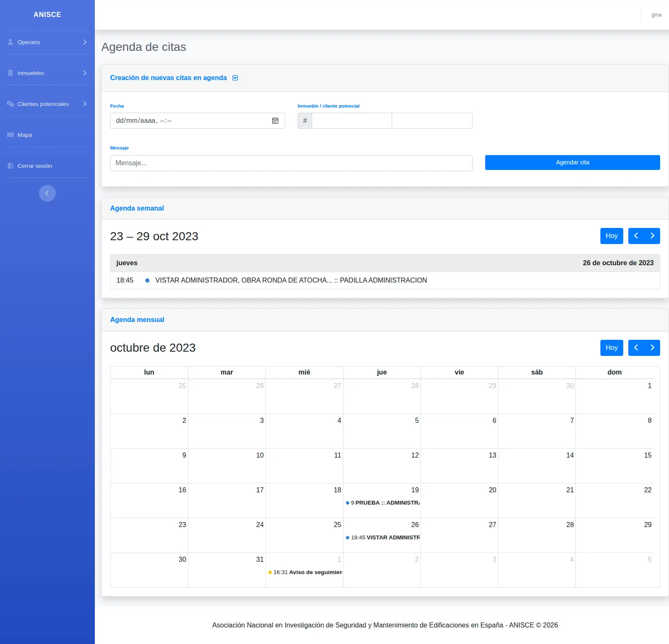Click the sáb column header

pyautogui.click(x=537, y=372)
